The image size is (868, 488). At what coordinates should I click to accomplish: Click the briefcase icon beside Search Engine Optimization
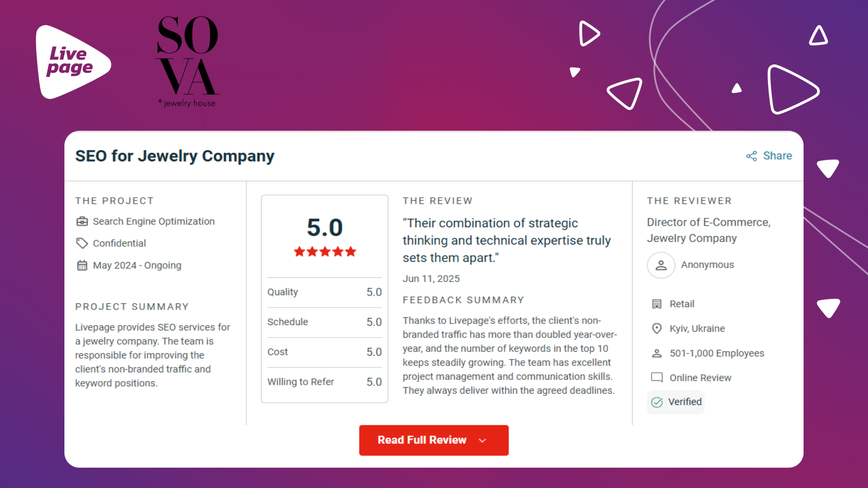82,221
